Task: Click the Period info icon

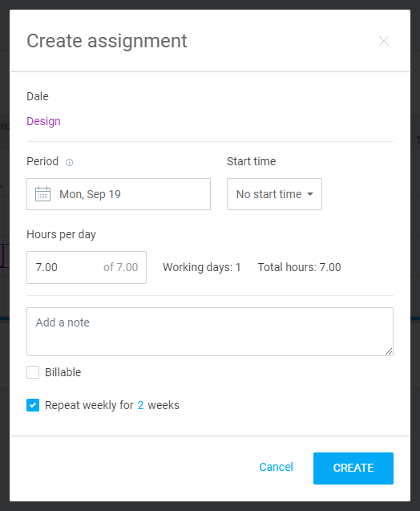Action: 70,162
